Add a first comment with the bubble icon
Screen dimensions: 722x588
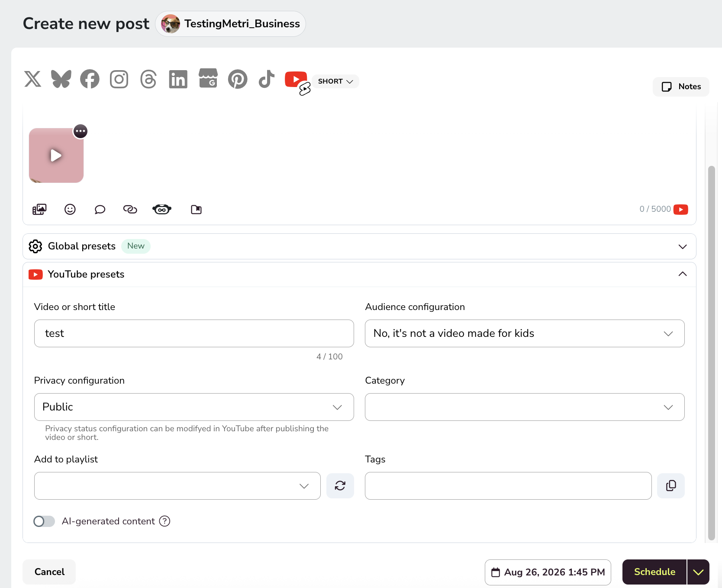click(100, 210)
